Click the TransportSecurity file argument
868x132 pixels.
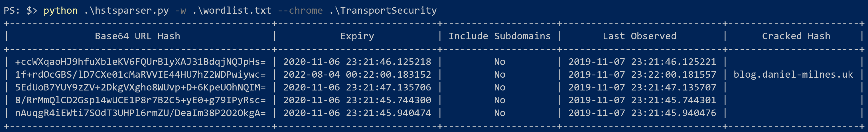pos(383,11)
